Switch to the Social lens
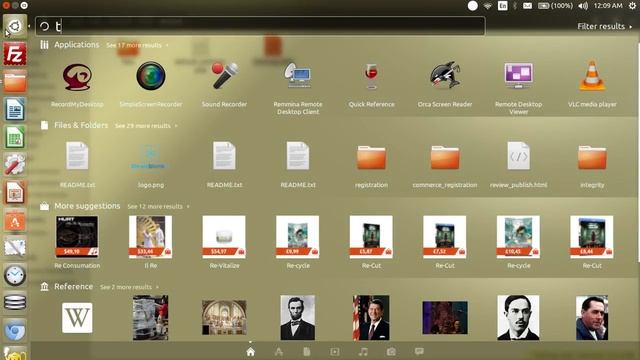This screenshot has width=640, height=360. click(419, 351)
